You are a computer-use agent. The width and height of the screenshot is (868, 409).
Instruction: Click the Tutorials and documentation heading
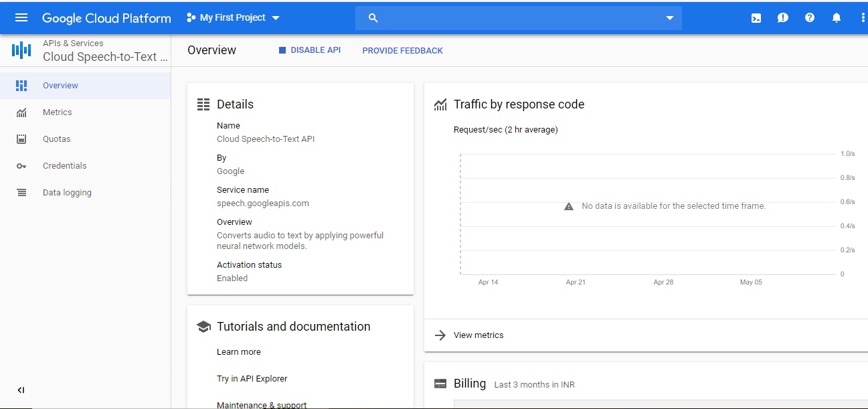[x=294, y=327]
